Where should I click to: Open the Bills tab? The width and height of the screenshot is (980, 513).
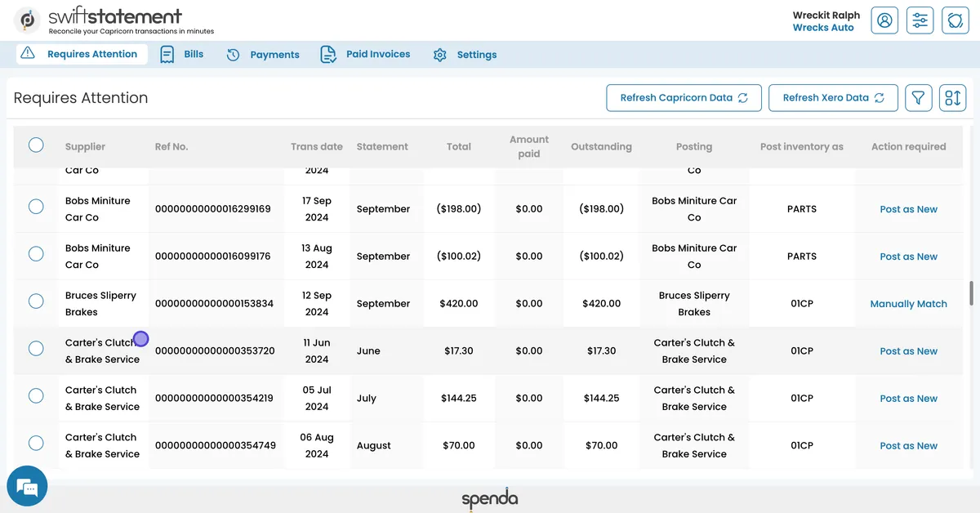[182, 54]
